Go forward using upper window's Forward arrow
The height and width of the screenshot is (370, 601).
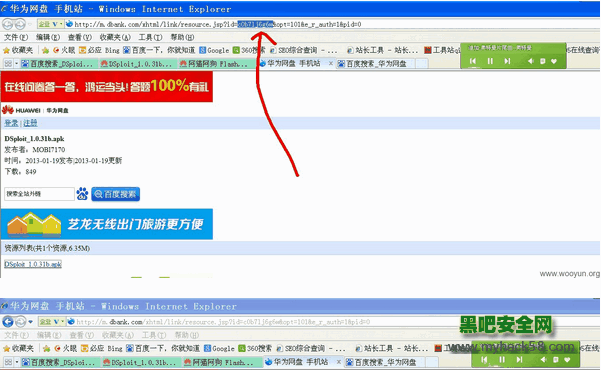pyautogui.click(x=20, y=24)
